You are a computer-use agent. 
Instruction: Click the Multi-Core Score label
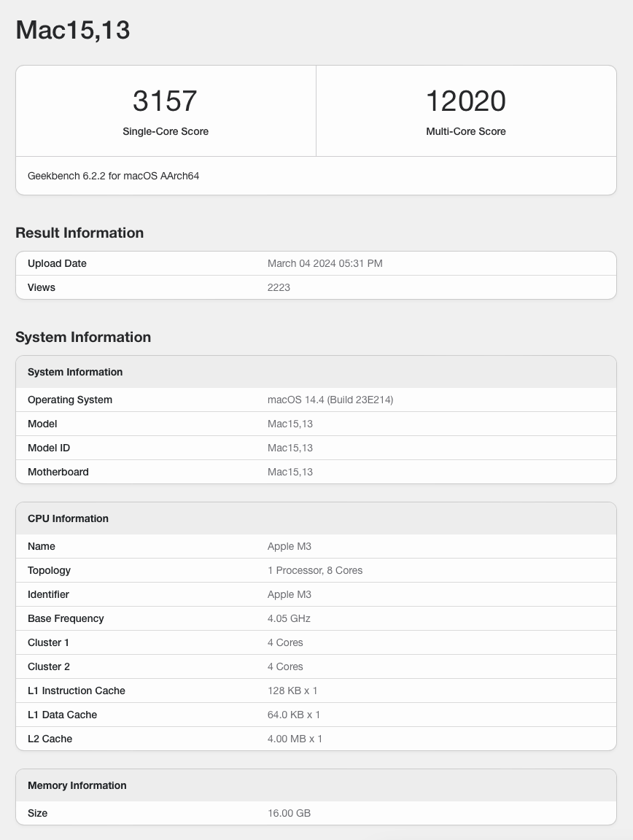465,131
